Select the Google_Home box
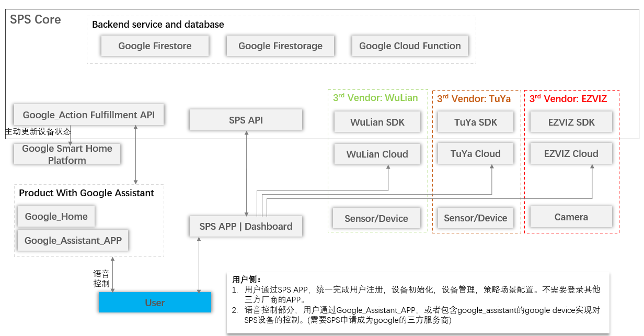 coord(56,216)
